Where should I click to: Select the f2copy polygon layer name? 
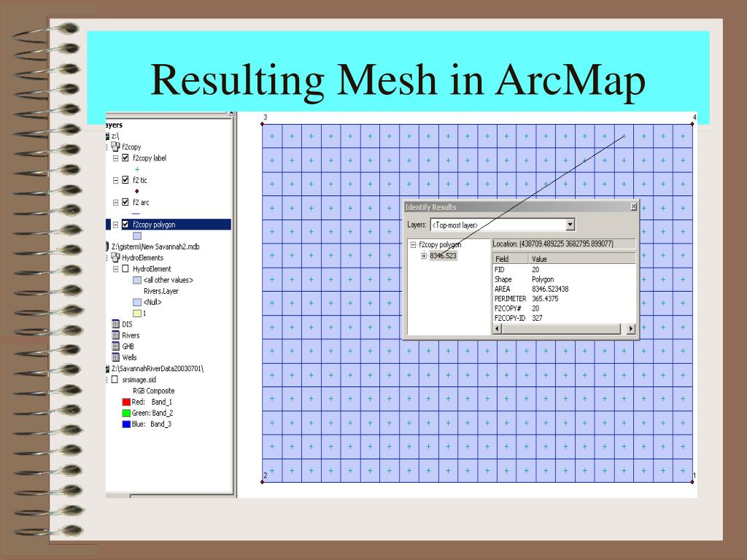coord(154,225)
